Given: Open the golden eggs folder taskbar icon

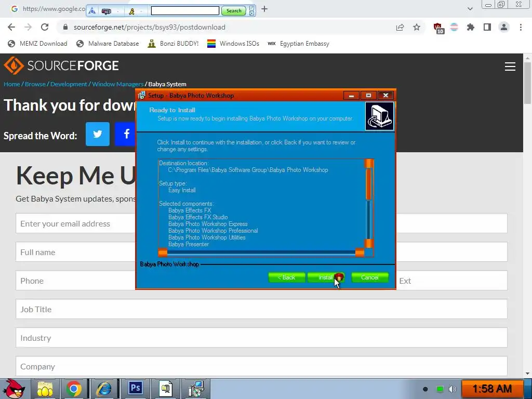Looking at the screenshot, I should click(45, 389).
